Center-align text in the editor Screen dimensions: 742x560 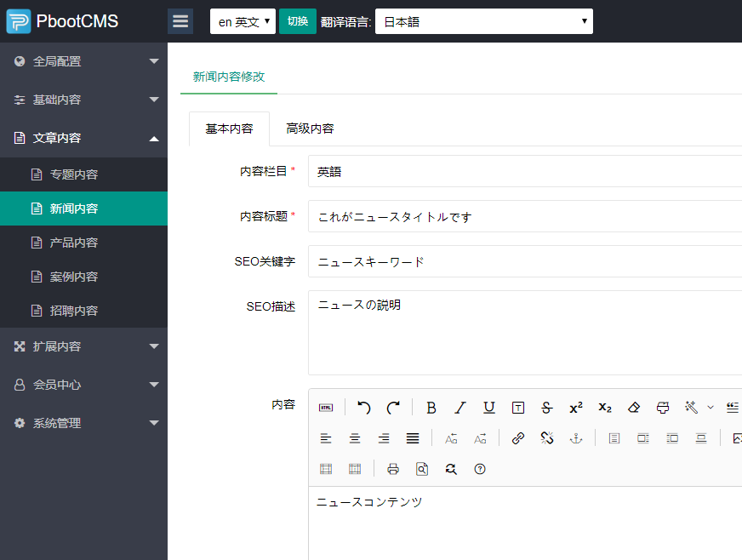[x=355, y=438]
